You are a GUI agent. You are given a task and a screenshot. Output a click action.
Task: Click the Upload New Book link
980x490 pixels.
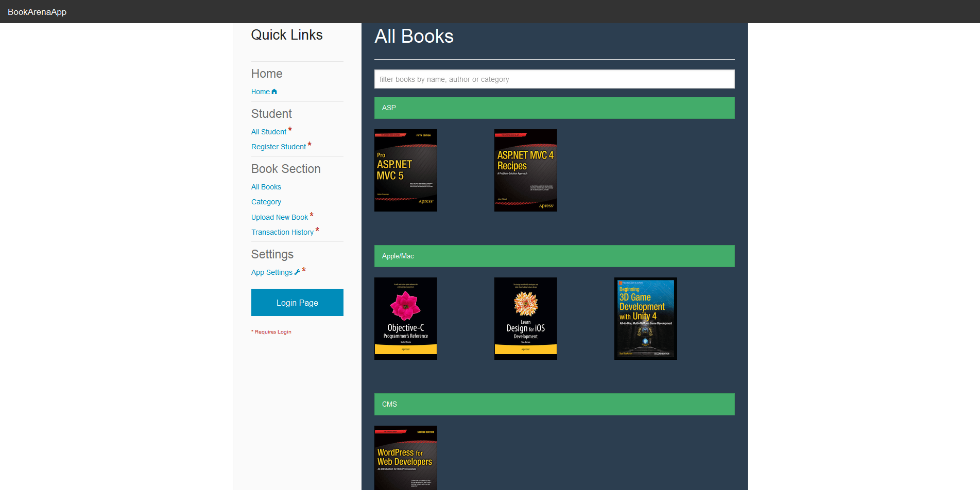pos(279,217)
